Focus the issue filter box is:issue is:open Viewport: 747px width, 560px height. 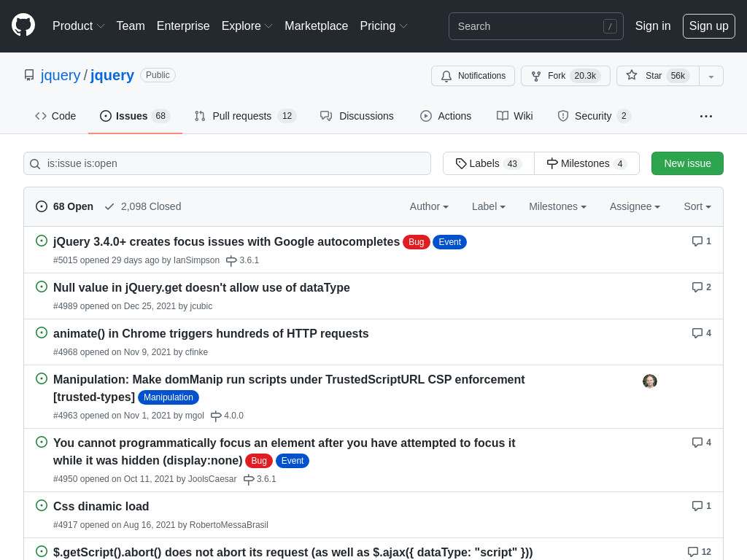coord(228,163)
